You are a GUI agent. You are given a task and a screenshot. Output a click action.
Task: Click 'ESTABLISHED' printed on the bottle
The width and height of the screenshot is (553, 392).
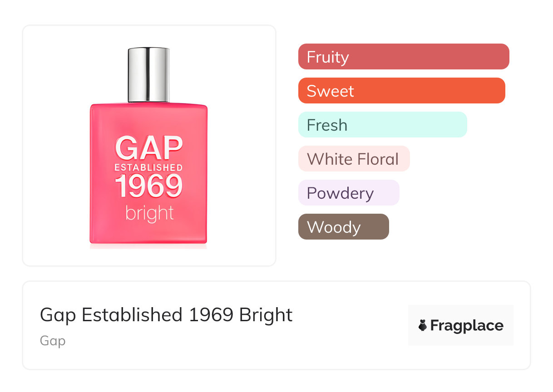148,167
